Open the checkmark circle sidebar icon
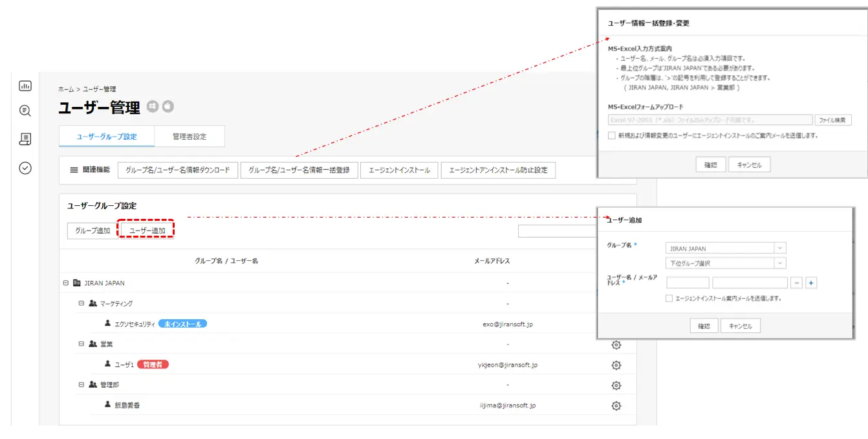 click(25, 168)
